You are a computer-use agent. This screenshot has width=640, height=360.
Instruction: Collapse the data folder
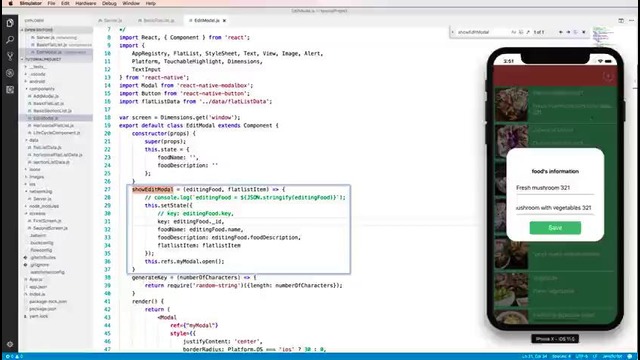click(x=34, y=140)
